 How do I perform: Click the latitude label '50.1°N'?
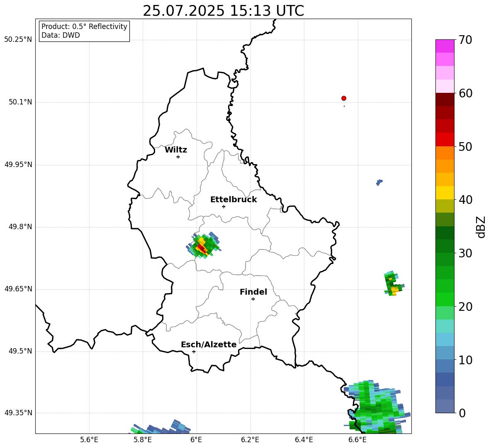click(x=20, y=102)
